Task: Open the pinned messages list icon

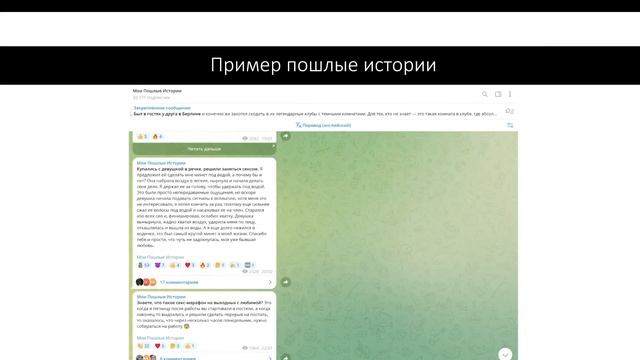Action: point(509,111)
